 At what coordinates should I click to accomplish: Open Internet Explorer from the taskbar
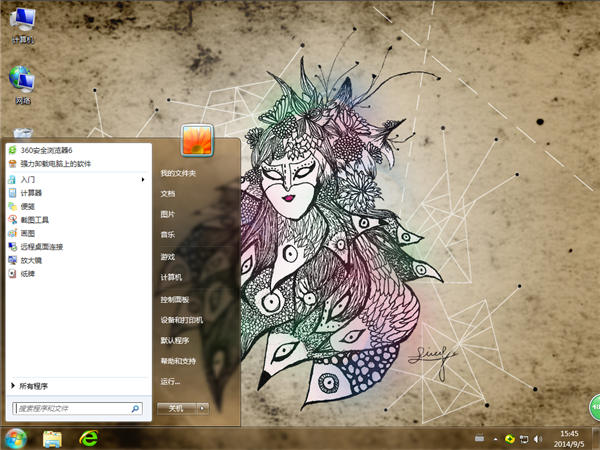91,438
